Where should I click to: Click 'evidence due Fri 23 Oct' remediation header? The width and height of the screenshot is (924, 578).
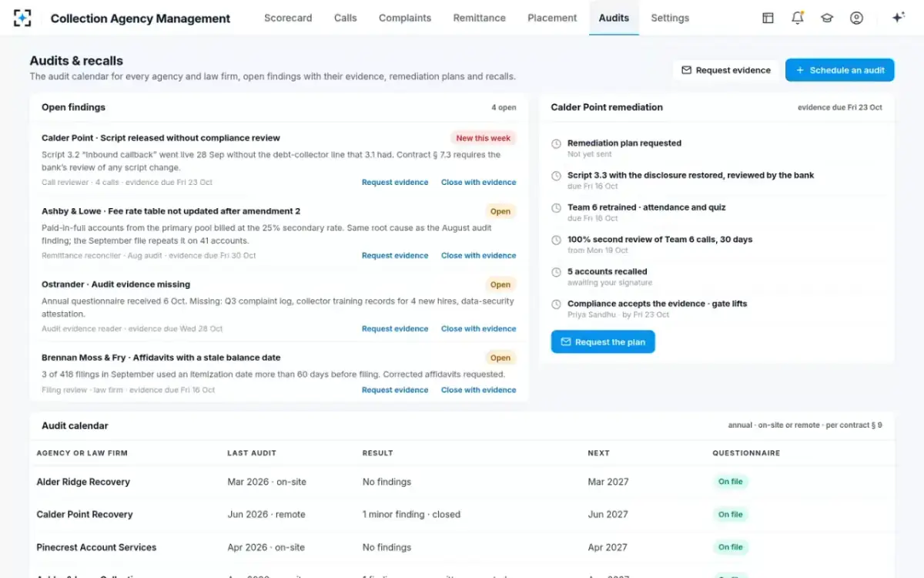(840, 108)
